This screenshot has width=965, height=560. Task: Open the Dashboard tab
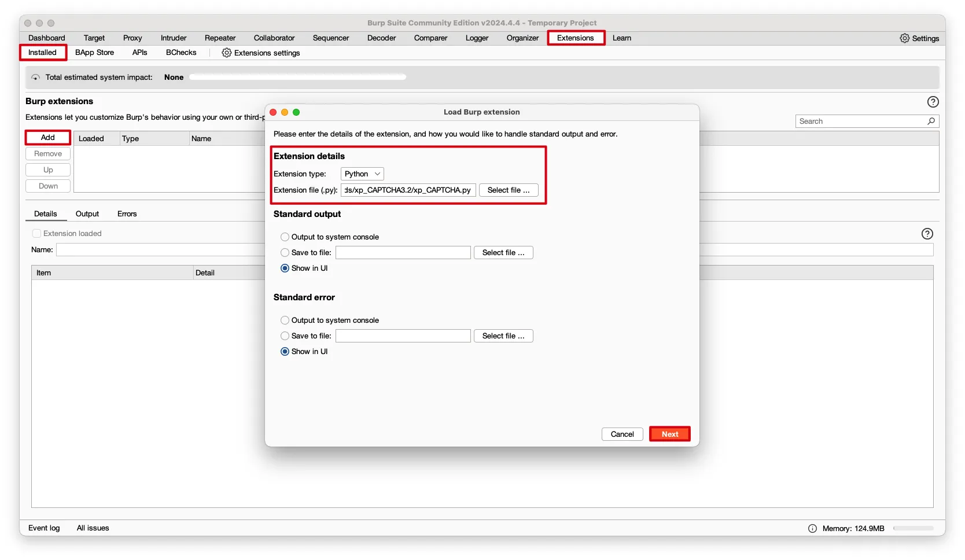tap(47, 38)
